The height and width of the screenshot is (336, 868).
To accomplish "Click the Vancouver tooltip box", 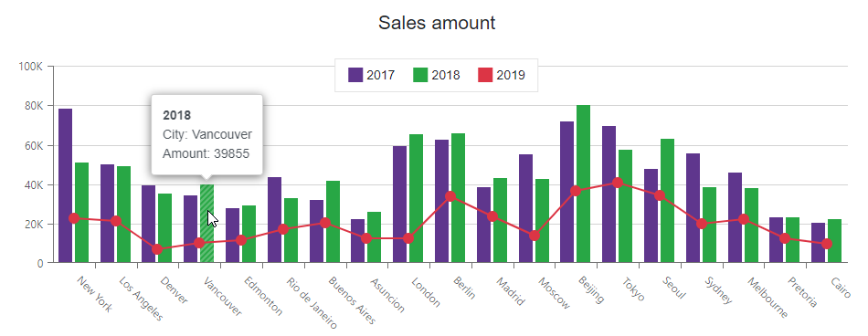I will pyautogui.click(x=207, y=135).
